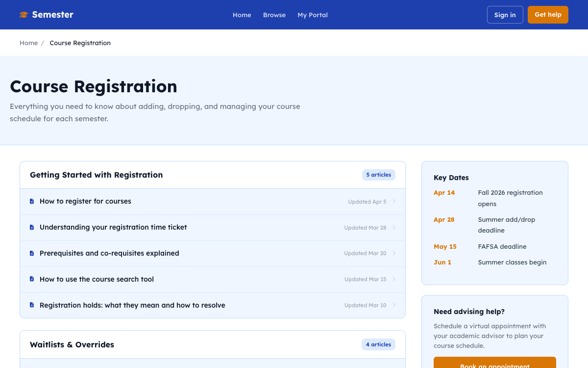The width and height of the screenshot is (588, 368).
Task: Click document icon beside Registration holds article
Action: point(32,305)
